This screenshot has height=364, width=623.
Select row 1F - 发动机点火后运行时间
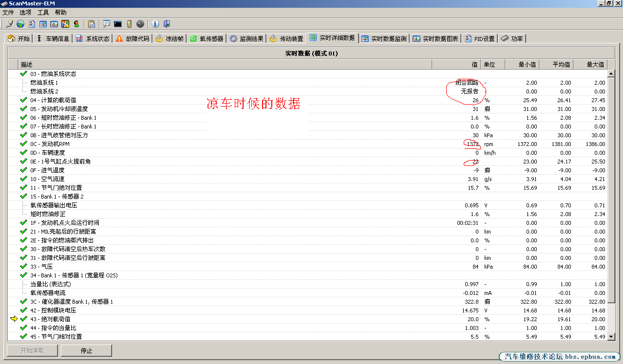point(307,222)
